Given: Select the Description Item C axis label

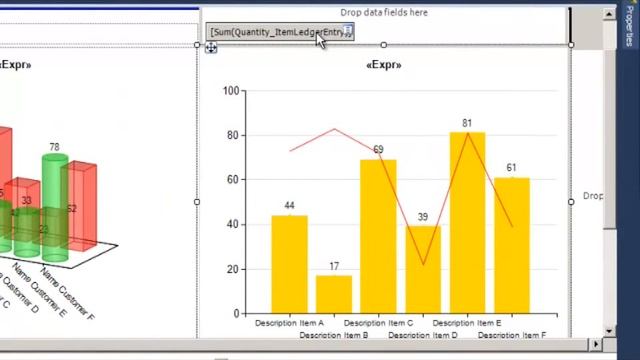Looking at the screenshot, I should coord(378,323).
